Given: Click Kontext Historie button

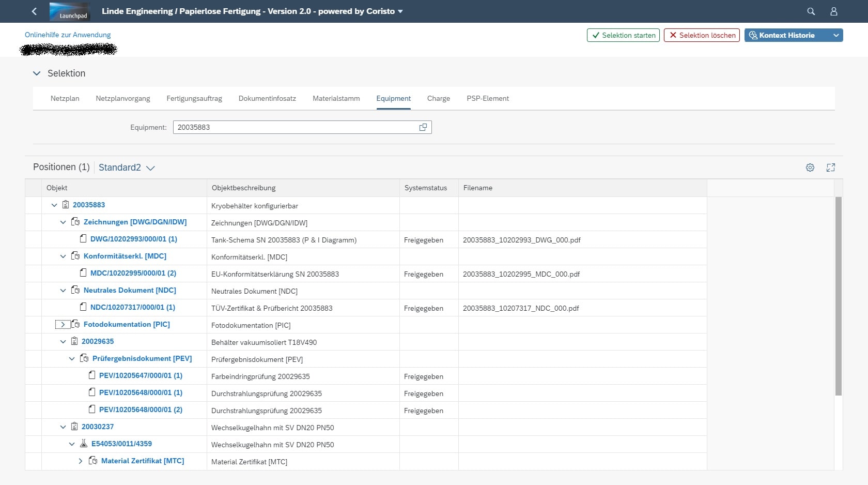Looking at the screenshot, I should (x=786, y=35).
